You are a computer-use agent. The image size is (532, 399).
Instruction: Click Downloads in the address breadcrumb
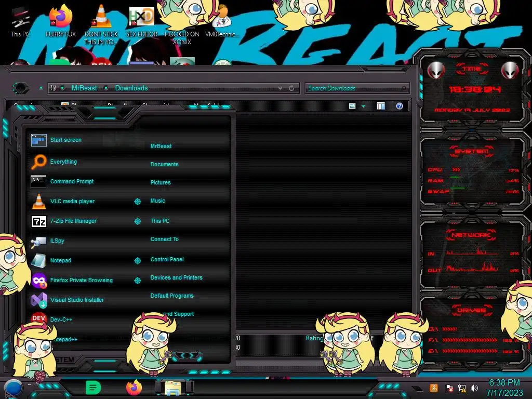(131, 88)
